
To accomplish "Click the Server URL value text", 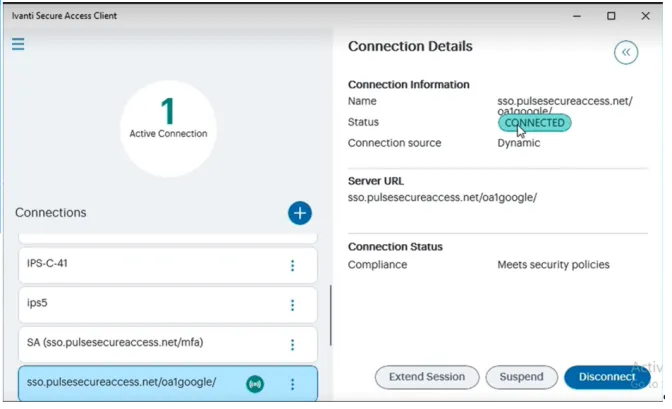I will click(x=442, y=198).
